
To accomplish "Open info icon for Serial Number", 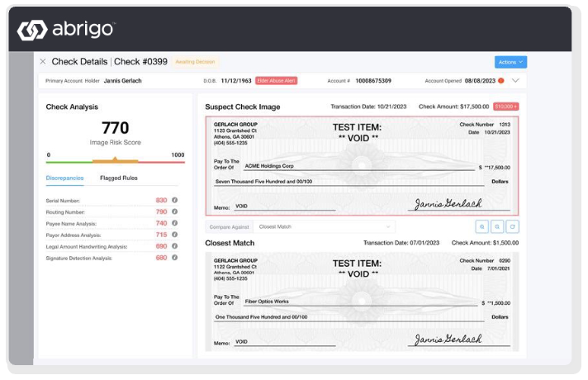I will (175, 200).
